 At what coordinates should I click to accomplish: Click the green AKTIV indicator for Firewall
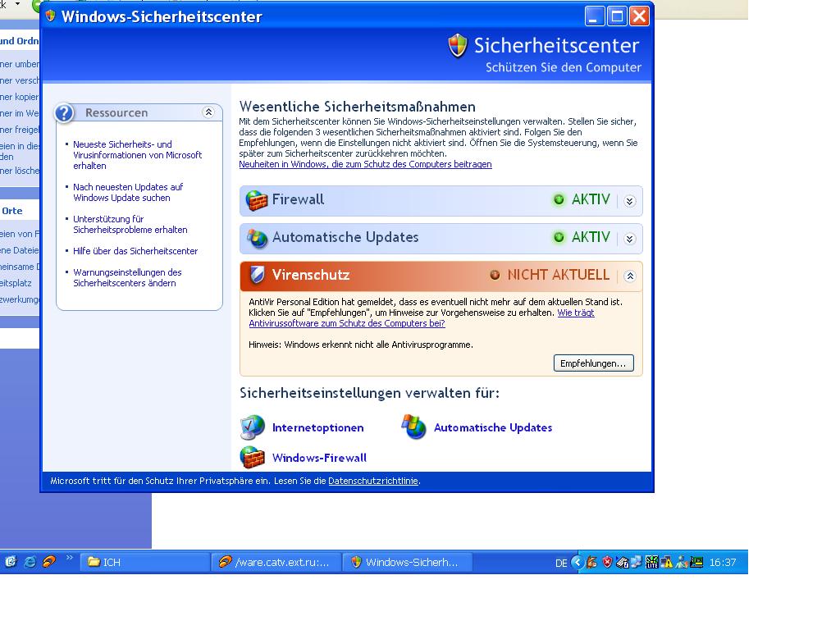point(559,200)
